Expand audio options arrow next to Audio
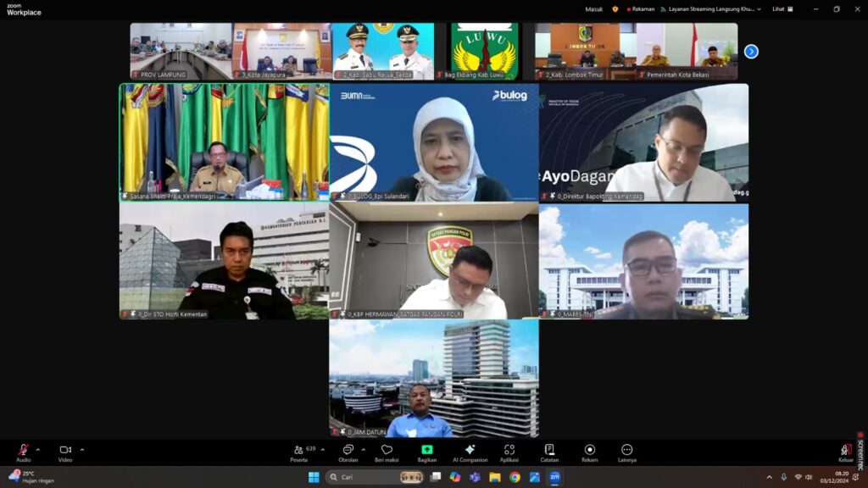Image resolution: width=868 pixels, height=488 pixels. (37, 450)
